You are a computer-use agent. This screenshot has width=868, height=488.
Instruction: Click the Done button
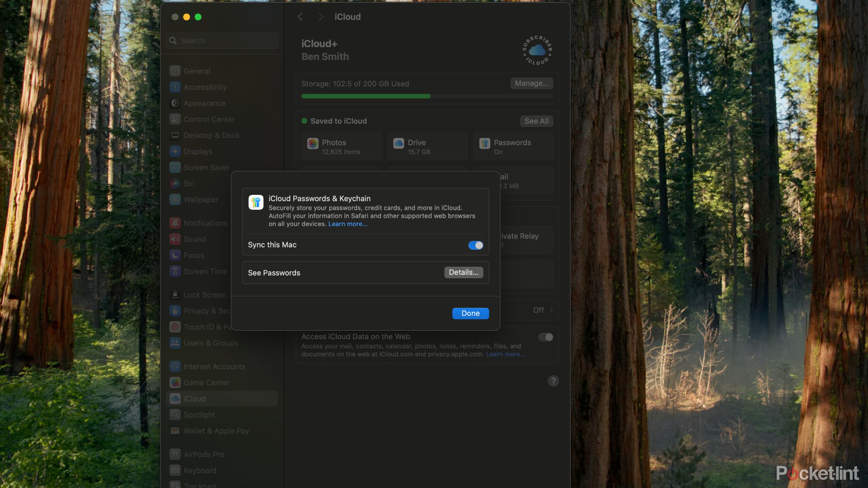[x=470, y=313]
